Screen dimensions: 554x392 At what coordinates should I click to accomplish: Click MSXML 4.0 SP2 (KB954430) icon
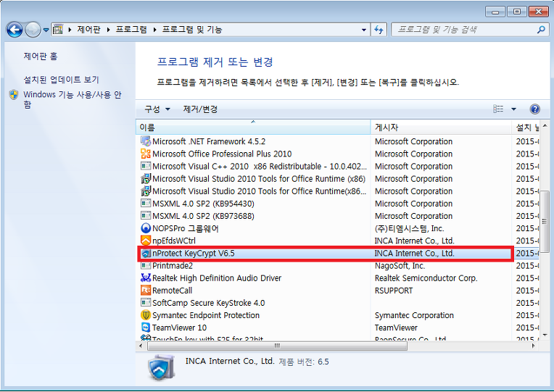pos(146,204)
